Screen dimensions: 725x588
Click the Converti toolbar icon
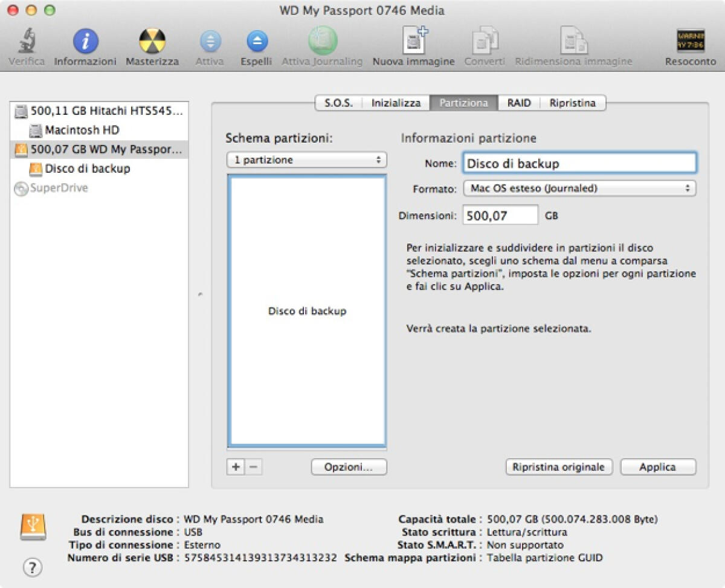click(x=485, y=40)
